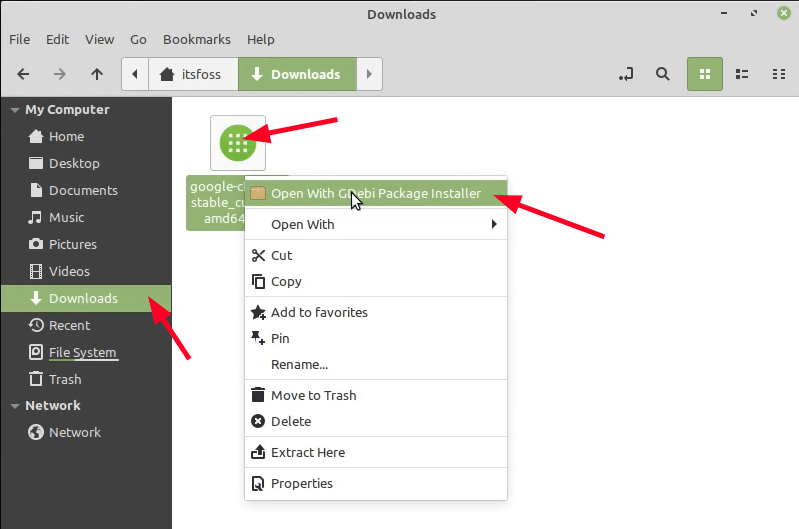Choose Open With GDebi Package Installer
This screenshot has width=799, height=529.
coord(376,194)
